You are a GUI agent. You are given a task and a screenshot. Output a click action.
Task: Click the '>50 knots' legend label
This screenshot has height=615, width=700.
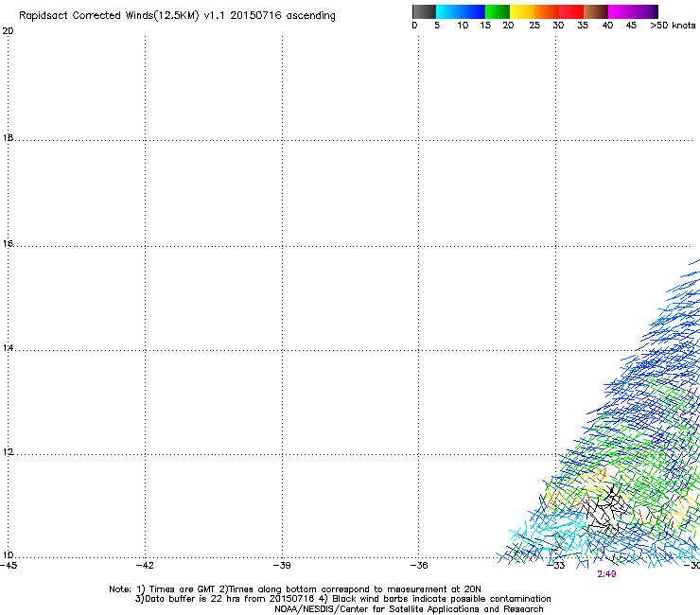point(673,26)
